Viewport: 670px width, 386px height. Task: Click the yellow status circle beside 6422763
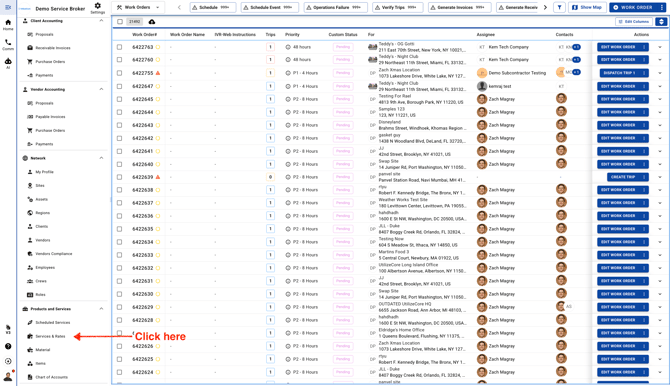click(158, 47)
